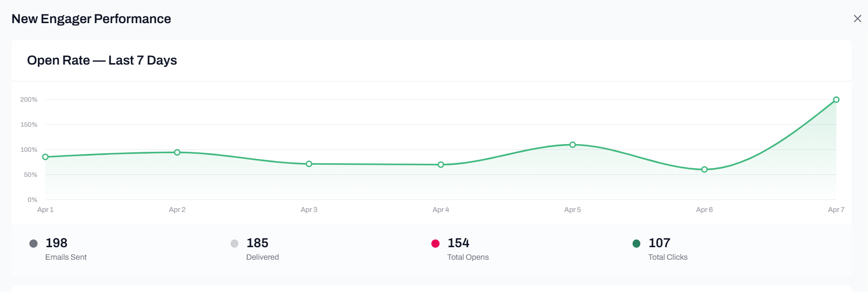Close the New Engager Performance panel

tap(857, 19)
